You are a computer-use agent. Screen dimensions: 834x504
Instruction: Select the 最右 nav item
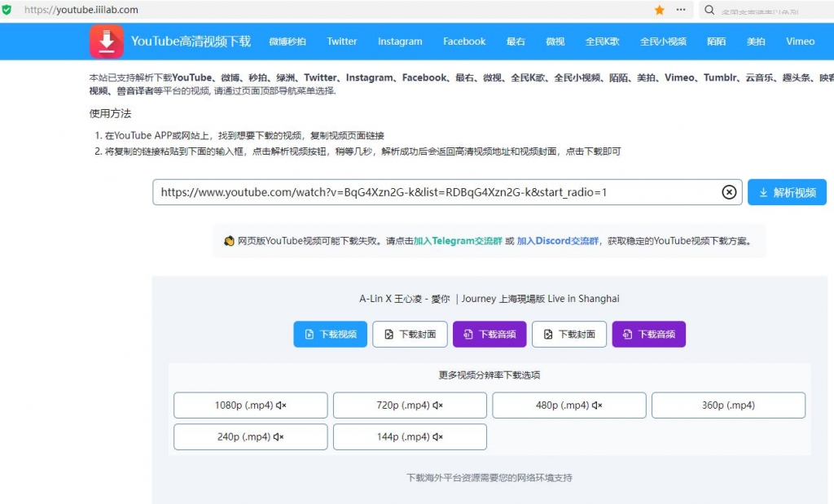[516, 41]
